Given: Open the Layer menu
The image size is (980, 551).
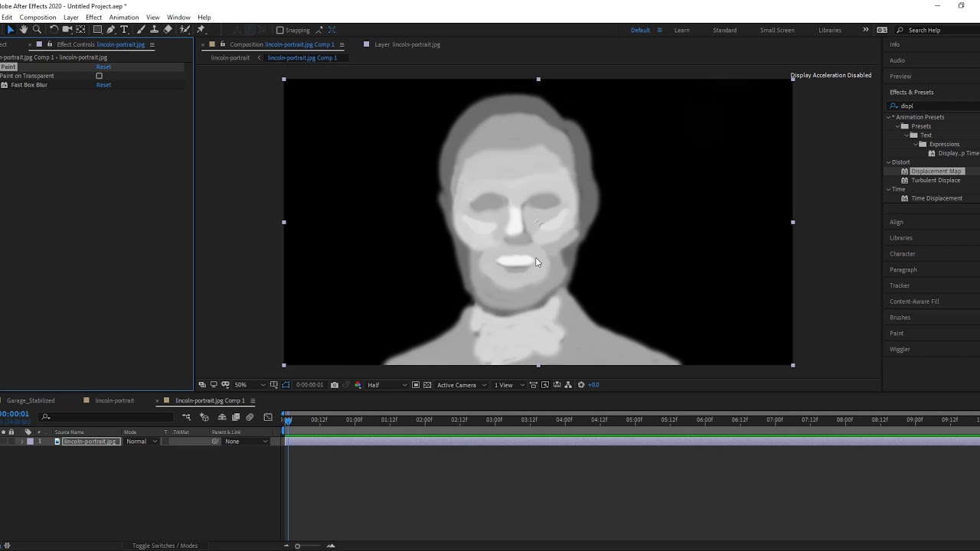Looking at the screenshot, I should (x=70, y=17).
